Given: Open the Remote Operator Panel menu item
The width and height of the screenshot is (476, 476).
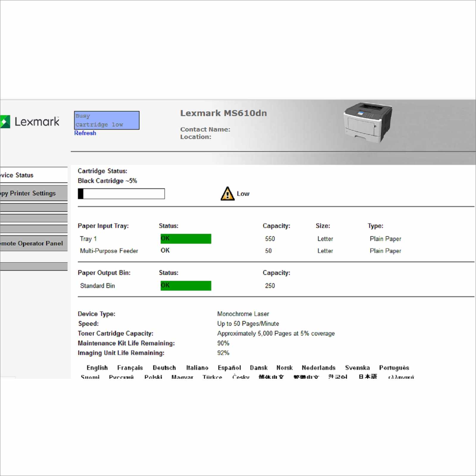Looking at the screenshot, I should point(34,243).
